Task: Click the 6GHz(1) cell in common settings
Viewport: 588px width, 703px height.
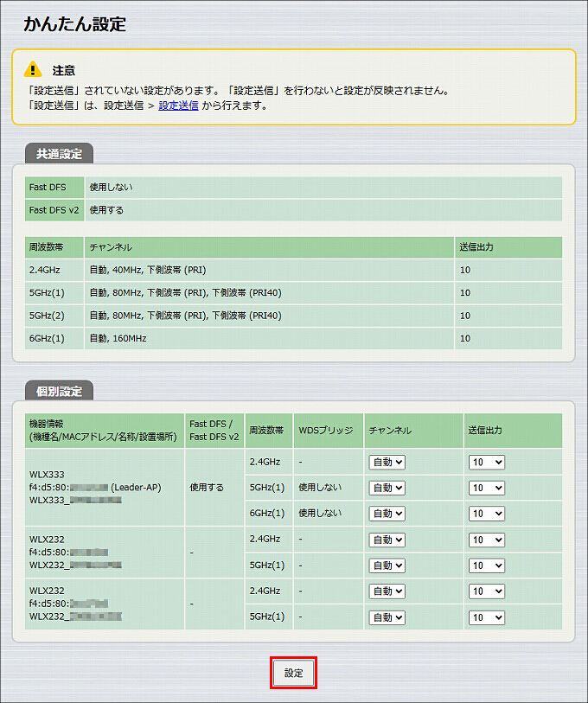Action: (x=54, y=338)
